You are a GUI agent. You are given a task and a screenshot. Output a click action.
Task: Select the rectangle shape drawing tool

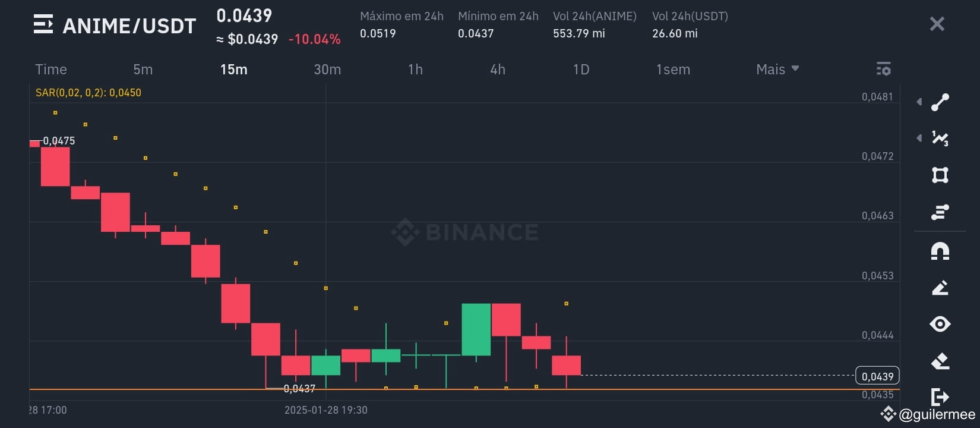[940, 175]
